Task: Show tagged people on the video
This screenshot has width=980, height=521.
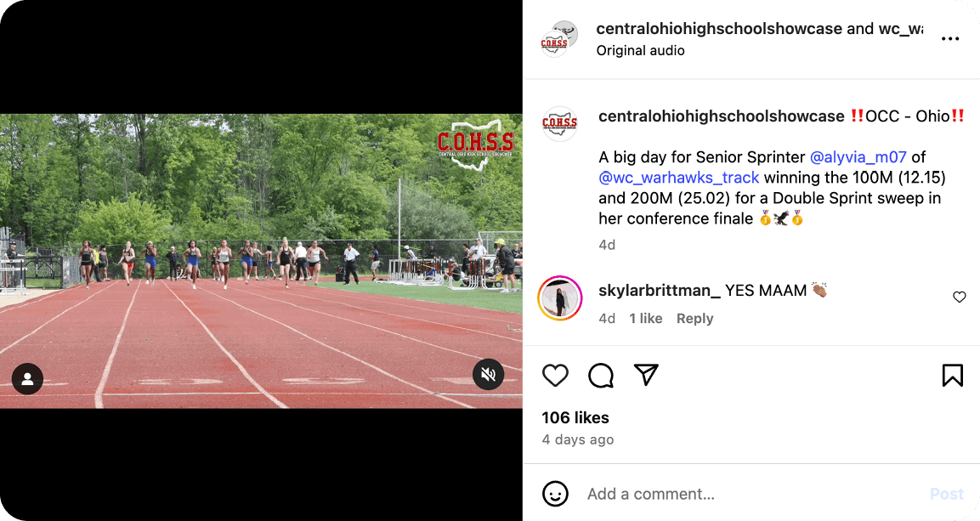Action: click(27, 378)
